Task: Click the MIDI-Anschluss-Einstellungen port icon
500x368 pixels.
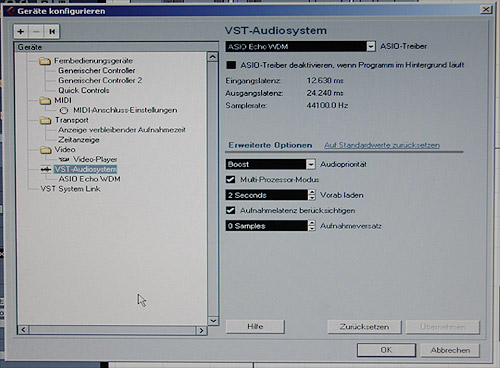Action: tap(64, 110)
